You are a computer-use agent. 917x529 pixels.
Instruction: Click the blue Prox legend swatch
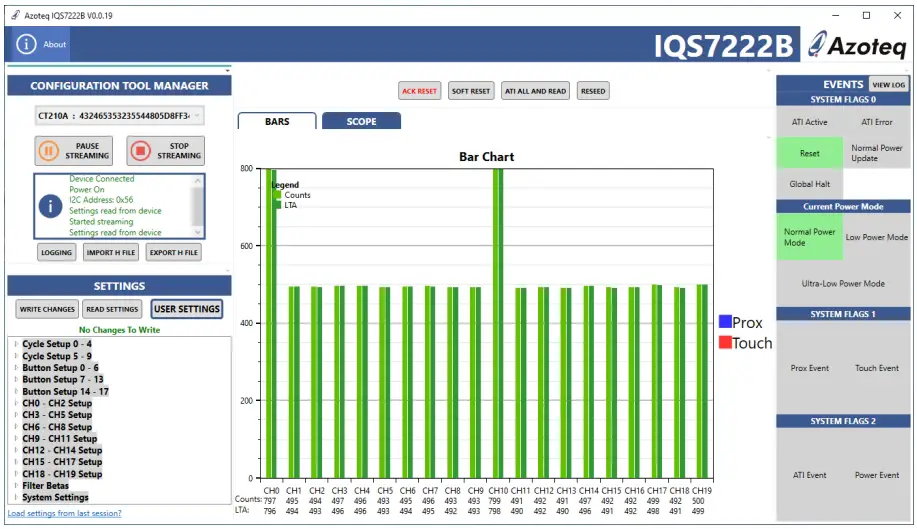pos(725,322)
